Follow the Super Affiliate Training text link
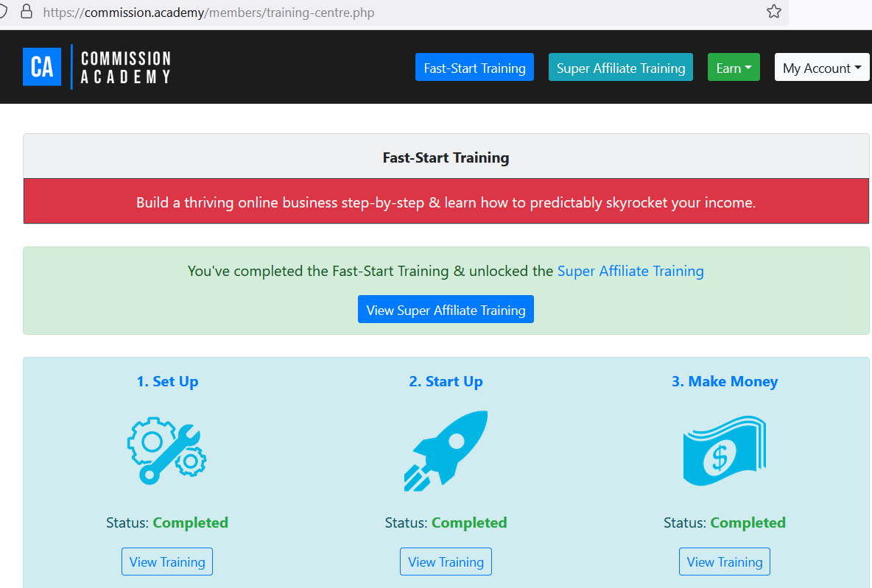Image resolution: width=872 pixels, height=588 pixels. pyautogui.click(x=630, y=272)
